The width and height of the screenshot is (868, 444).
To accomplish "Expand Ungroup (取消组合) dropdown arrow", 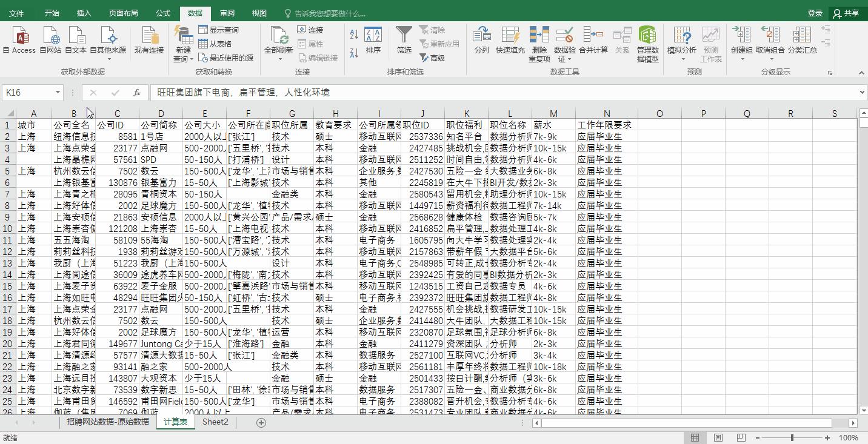I will pyautogui.click(x=770, y=59).
